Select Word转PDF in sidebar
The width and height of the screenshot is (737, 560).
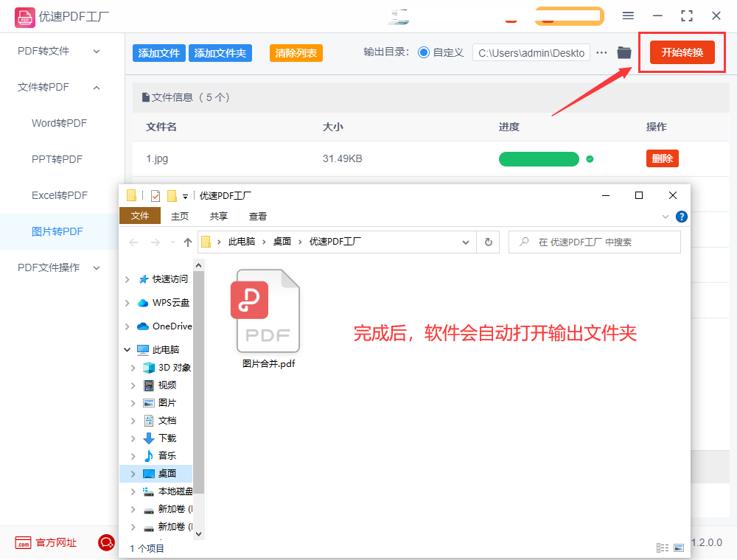[x=59, y=123]
